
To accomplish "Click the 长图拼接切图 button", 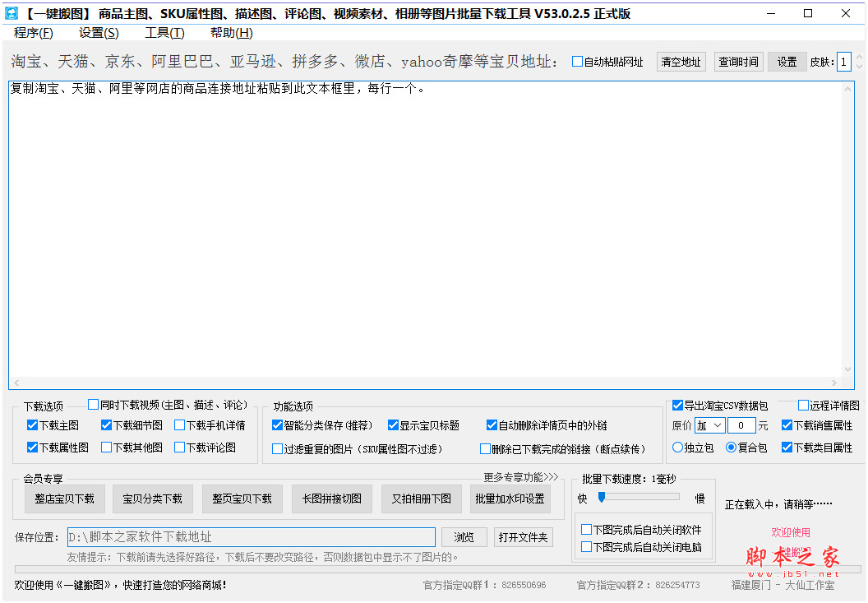I will pos(332,499).
